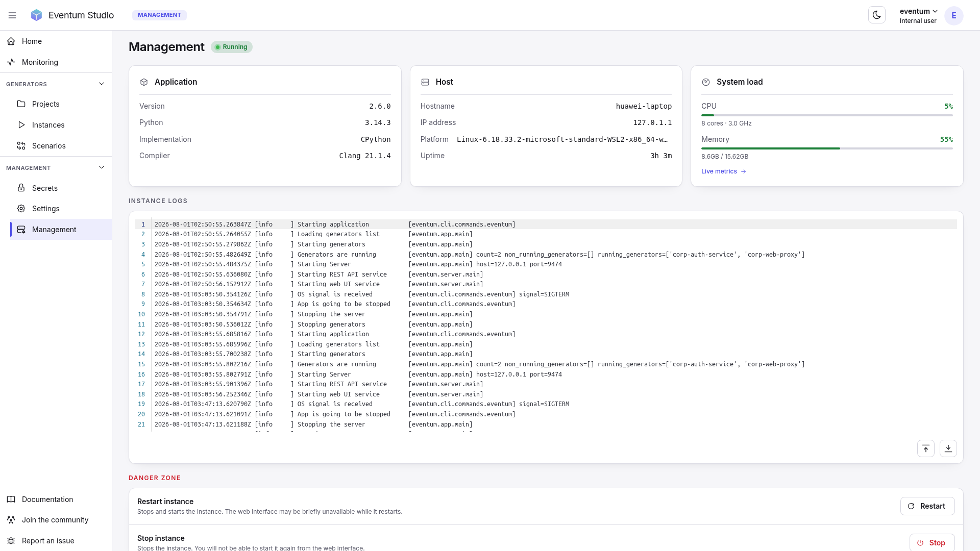The height and width of the screenshot is (551, 980).
Task: Click the Running status badge
Action: pos(232,47)
